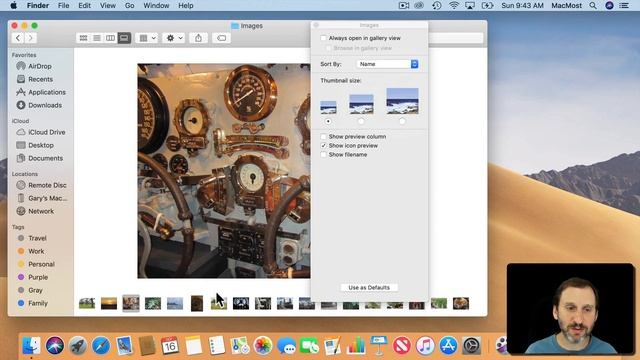
Task: Go back with the Finder back arrow
Action: coord(18,38)
